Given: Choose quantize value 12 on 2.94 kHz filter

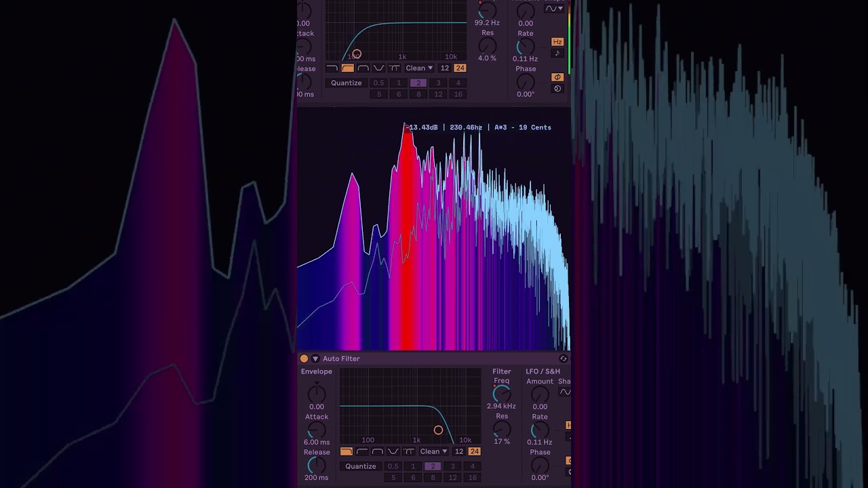Looking at the screenshot, I should click(x=452, y=477).
